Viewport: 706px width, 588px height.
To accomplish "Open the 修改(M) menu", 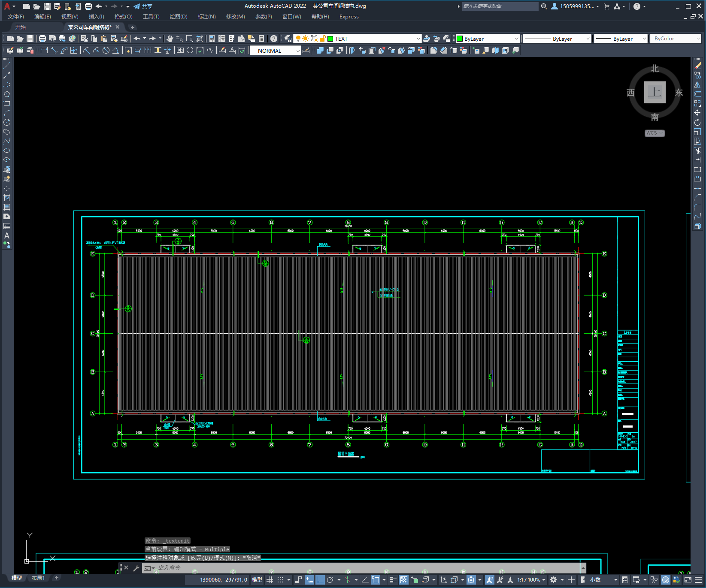I will (x=235, y=17).
